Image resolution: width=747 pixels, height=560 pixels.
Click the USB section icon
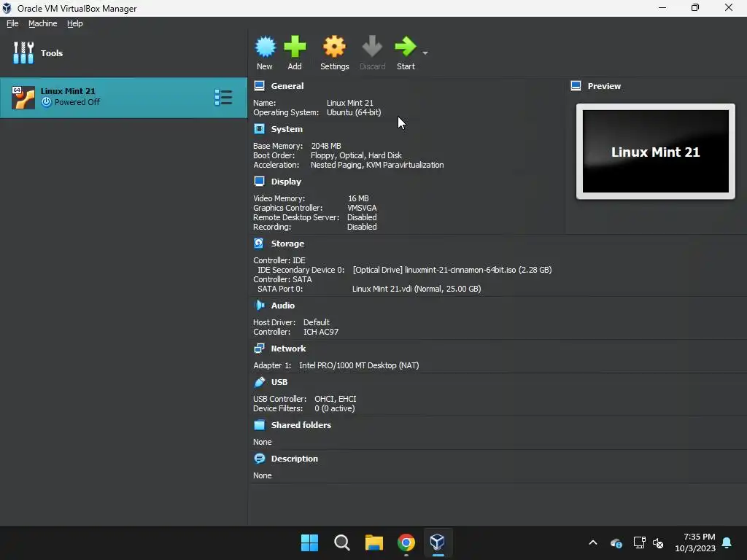[x=259, y=382]
